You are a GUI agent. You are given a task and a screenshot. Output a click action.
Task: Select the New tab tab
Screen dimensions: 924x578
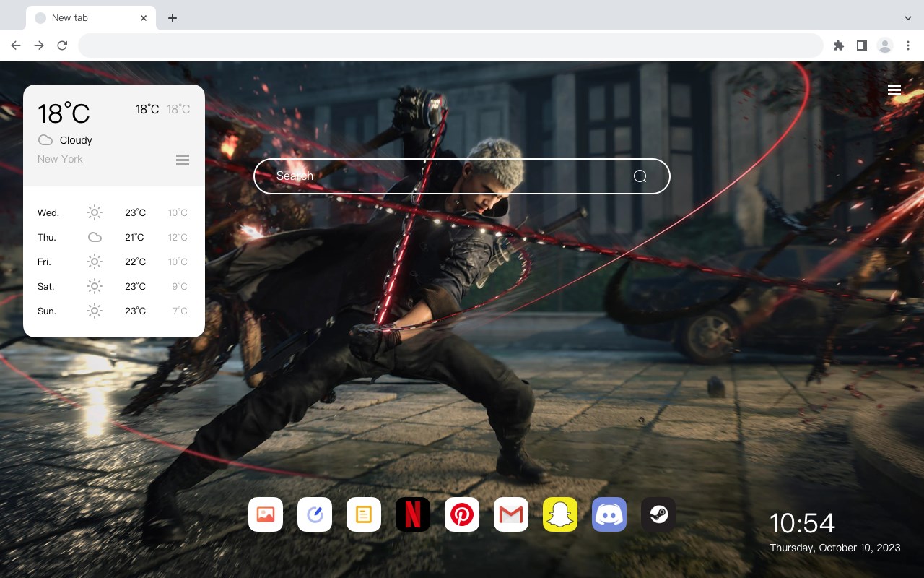click(x=91, y=18)
